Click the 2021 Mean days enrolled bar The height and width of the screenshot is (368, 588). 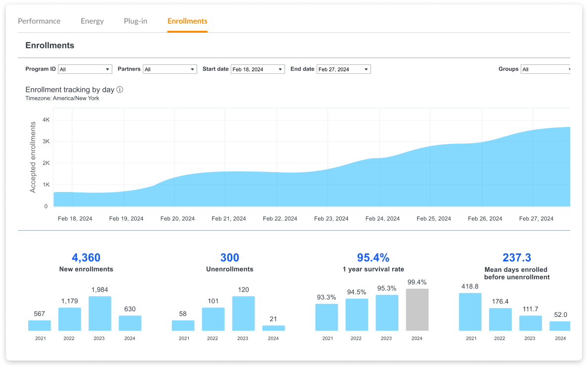click(470, 312)
